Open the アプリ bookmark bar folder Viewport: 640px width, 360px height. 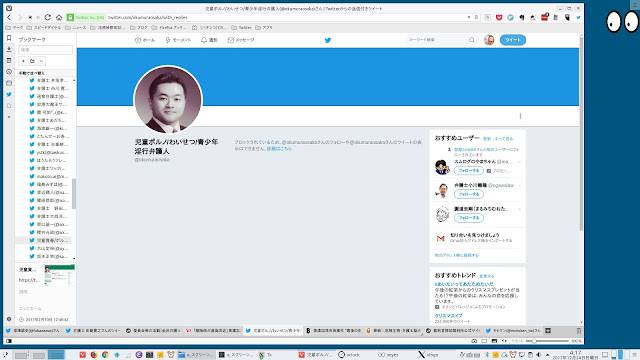pyautogui.click(x=264, y=28)
